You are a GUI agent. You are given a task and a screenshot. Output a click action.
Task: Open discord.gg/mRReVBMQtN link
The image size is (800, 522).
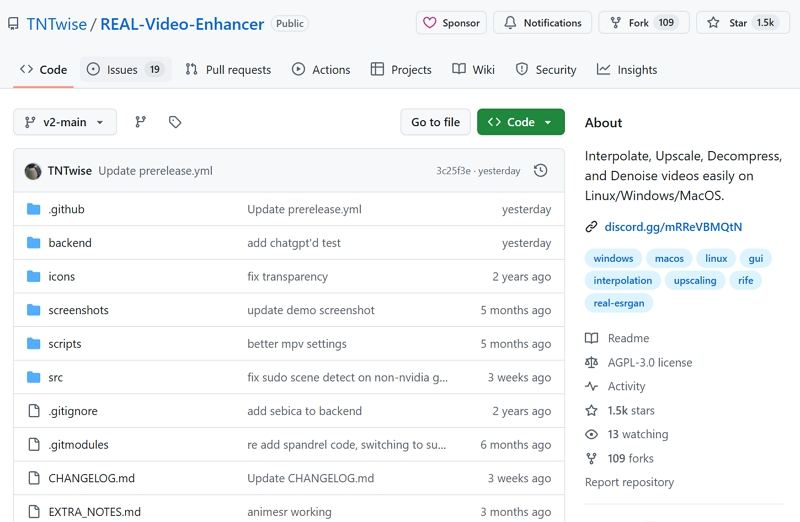pyautogui.click(x=673, y=227)
